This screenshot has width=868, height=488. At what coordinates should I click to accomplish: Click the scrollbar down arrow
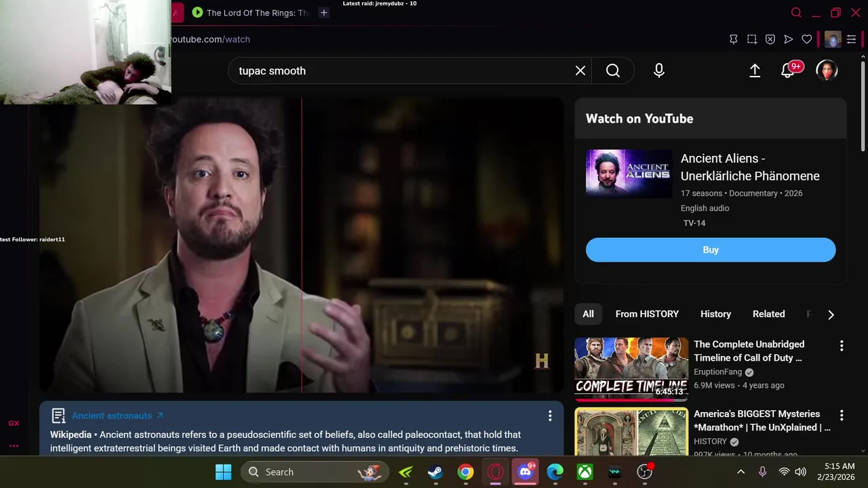coord(863,450)
